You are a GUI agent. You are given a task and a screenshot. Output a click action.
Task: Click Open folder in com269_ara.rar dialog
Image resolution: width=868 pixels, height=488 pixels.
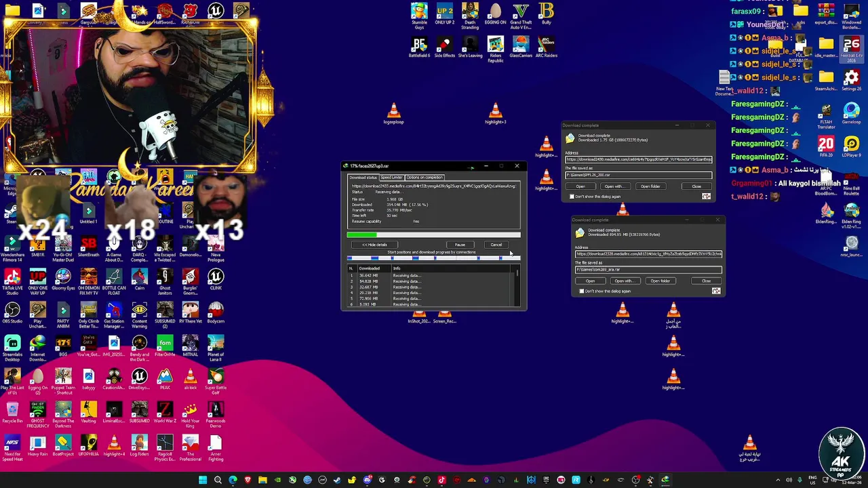660,281
